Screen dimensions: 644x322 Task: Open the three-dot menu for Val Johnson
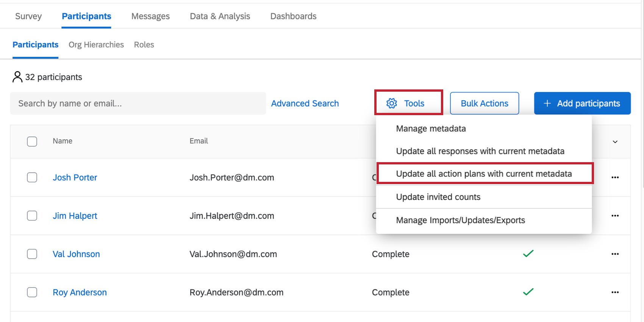point(615,254)
